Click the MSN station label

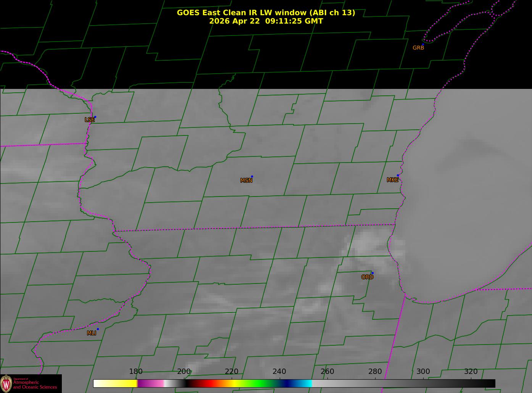click(246, 180)
